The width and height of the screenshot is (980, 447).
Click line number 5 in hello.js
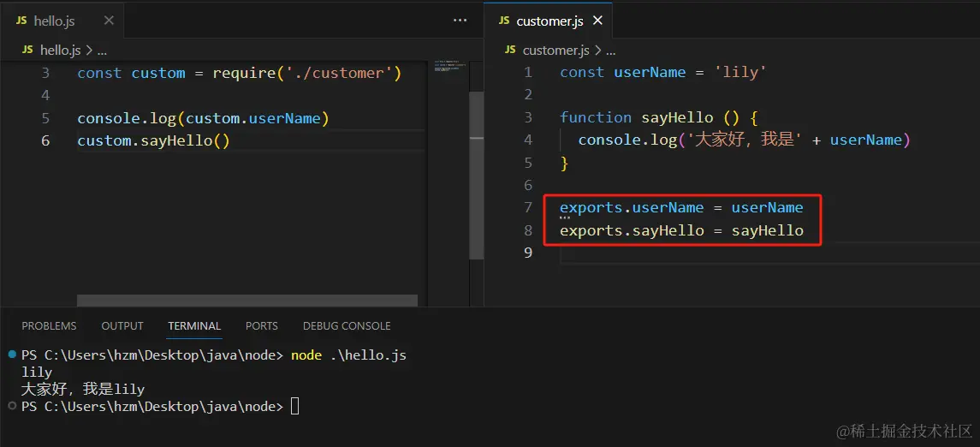pos(45,118)
